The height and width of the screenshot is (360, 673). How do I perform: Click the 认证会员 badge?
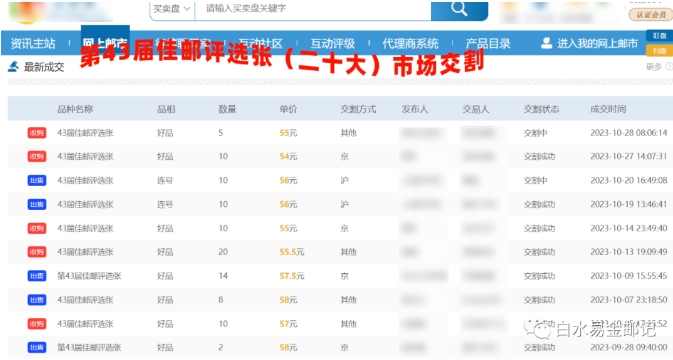(651, 15)
